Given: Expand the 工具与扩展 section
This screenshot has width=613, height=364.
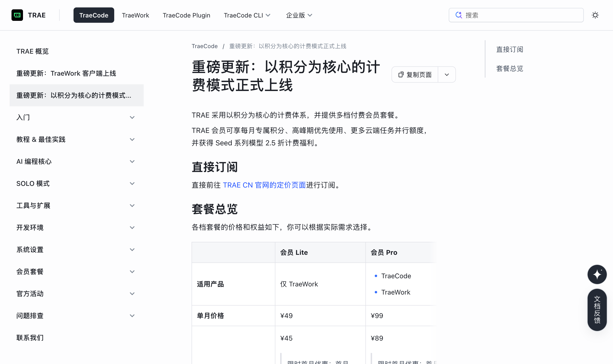Looking at the screenshot, I should point(76,205).
